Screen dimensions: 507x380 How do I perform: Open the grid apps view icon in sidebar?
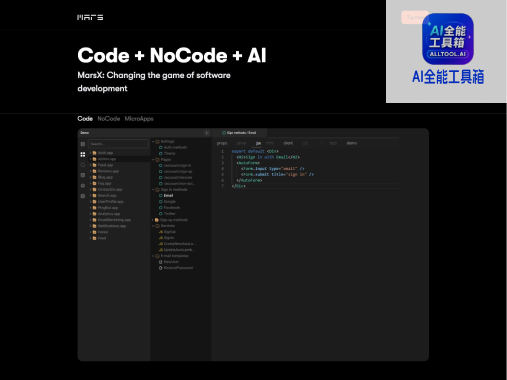coord(83,154)
